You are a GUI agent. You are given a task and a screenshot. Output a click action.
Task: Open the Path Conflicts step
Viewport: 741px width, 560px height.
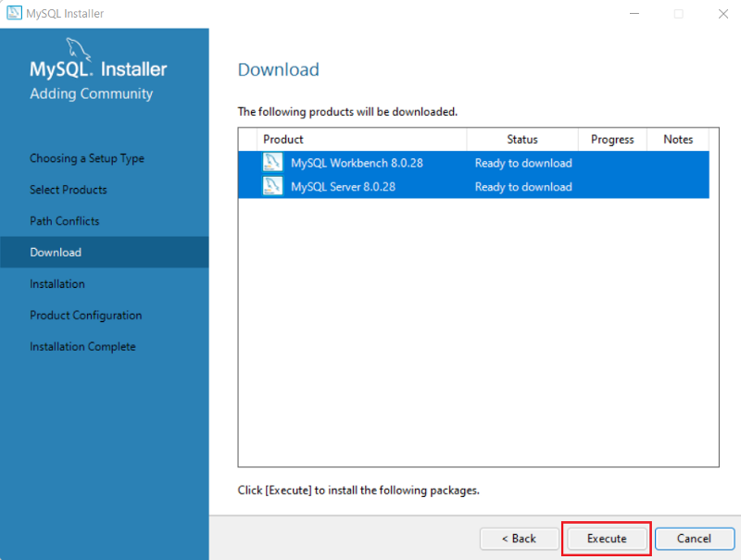64,221
